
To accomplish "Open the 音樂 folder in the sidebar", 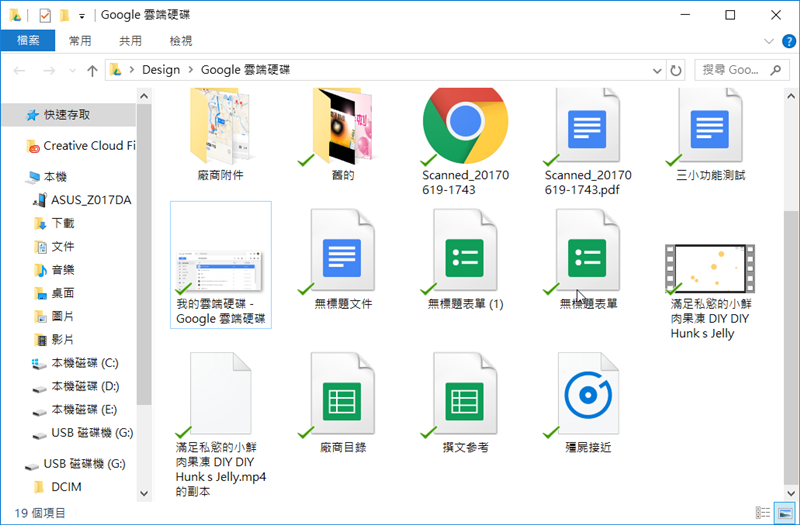I will (55, 270).
